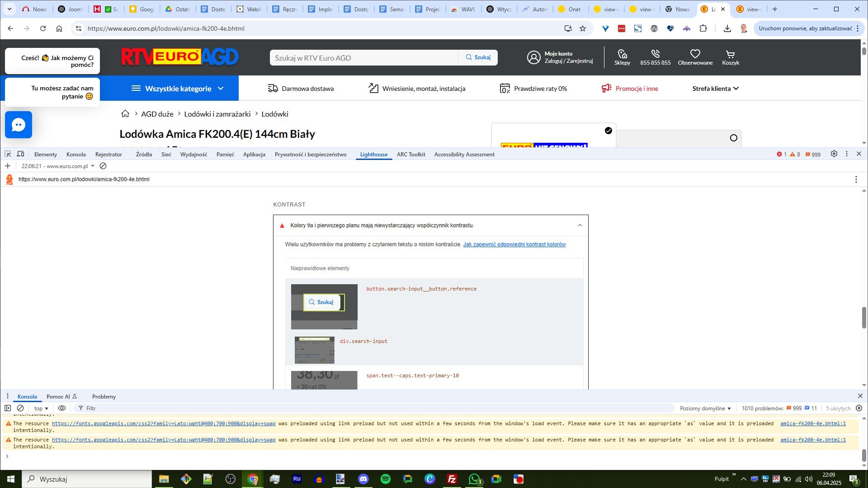Open File Explorer from the taskbar
This screenshot has height=488, width=868.
point(164,479)
